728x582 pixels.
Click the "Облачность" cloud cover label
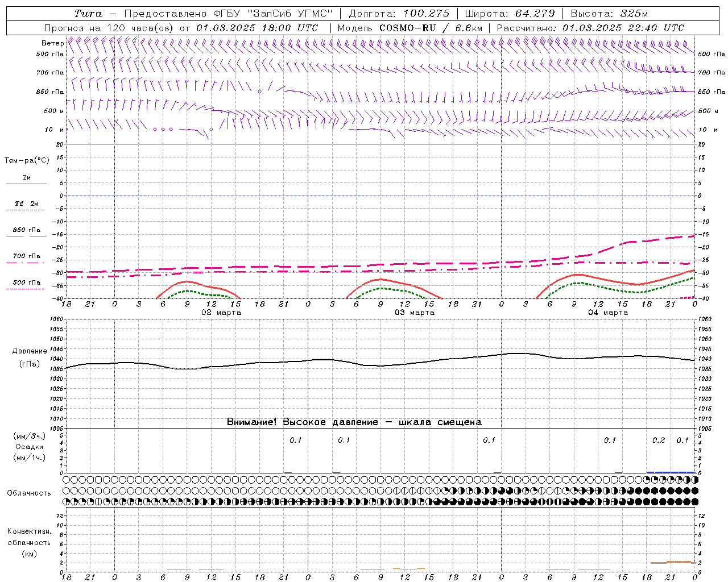click(29, 493)
